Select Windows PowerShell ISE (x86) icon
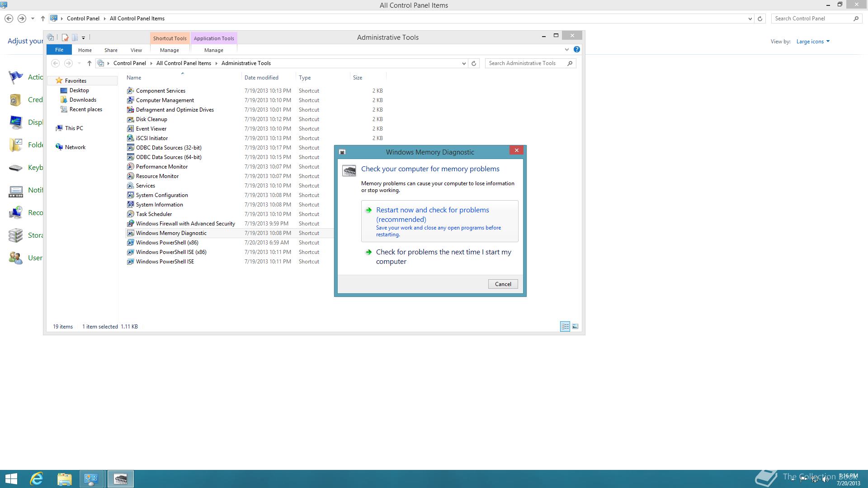 pyautogui.click(x=131, y=252)
